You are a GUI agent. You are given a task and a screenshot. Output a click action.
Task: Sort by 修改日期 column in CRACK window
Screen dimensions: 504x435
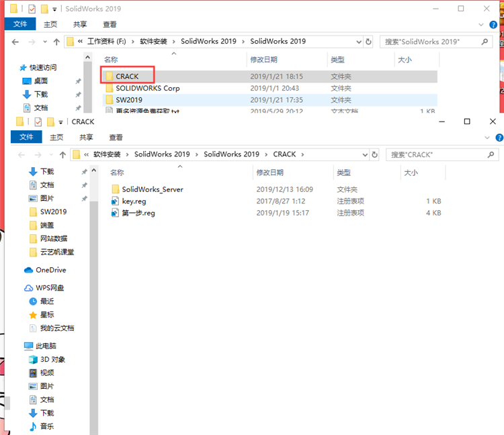[269, 173]
